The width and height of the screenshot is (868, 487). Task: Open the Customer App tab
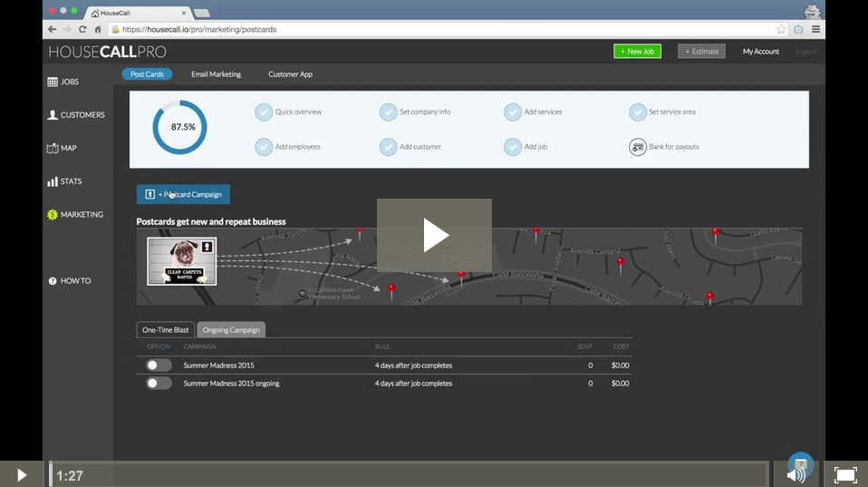pos(290,74)
